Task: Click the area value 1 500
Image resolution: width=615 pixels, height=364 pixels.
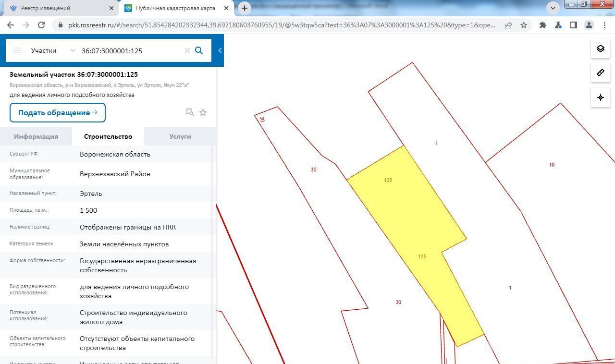Action: click(88, 210)
